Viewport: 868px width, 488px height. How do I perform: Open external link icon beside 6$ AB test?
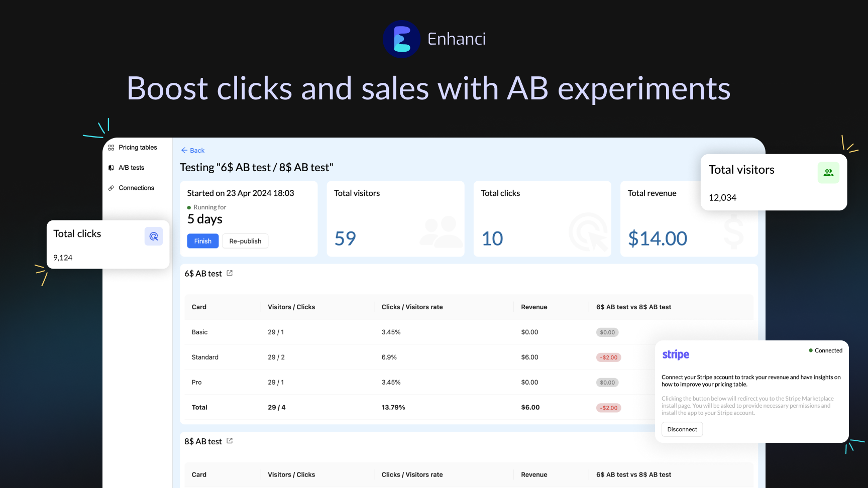pos(230,273)
